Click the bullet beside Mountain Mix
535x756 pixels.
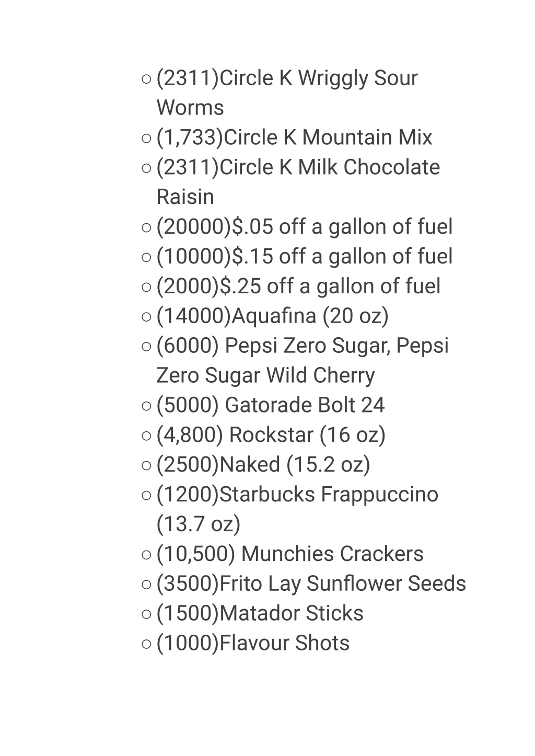[146, 139]
